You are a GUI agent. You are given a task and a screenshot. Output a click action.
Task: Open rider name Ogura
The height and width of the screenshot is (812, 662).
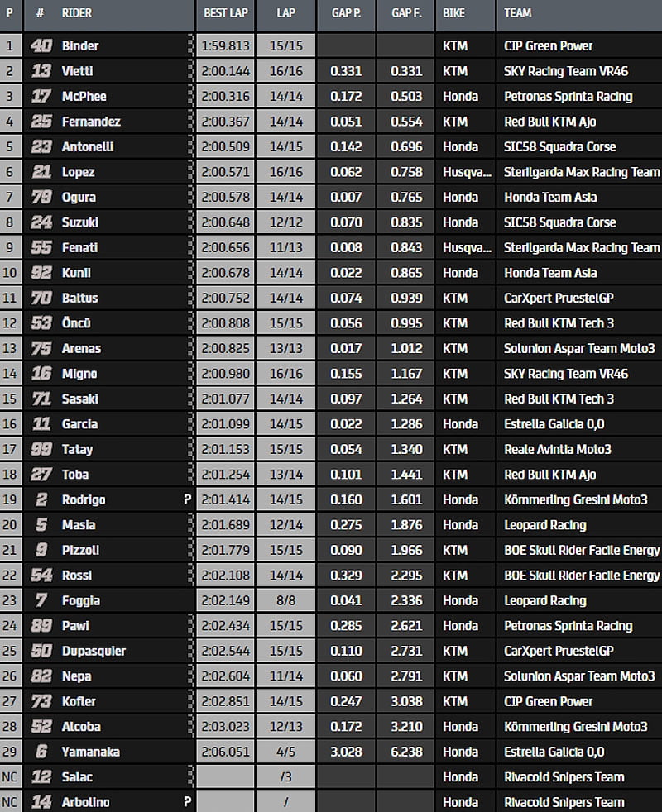click(x=79, y=198)
